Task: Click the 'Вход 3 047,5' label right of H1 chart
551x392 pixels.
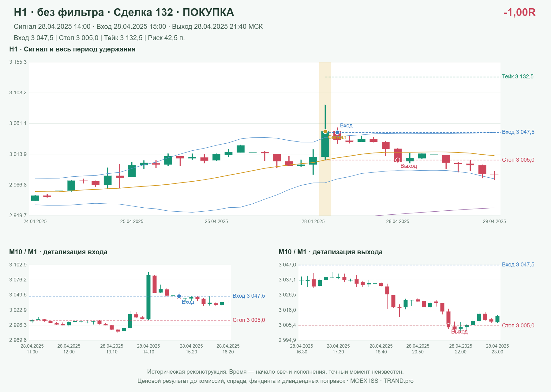Action: (518, 132)
